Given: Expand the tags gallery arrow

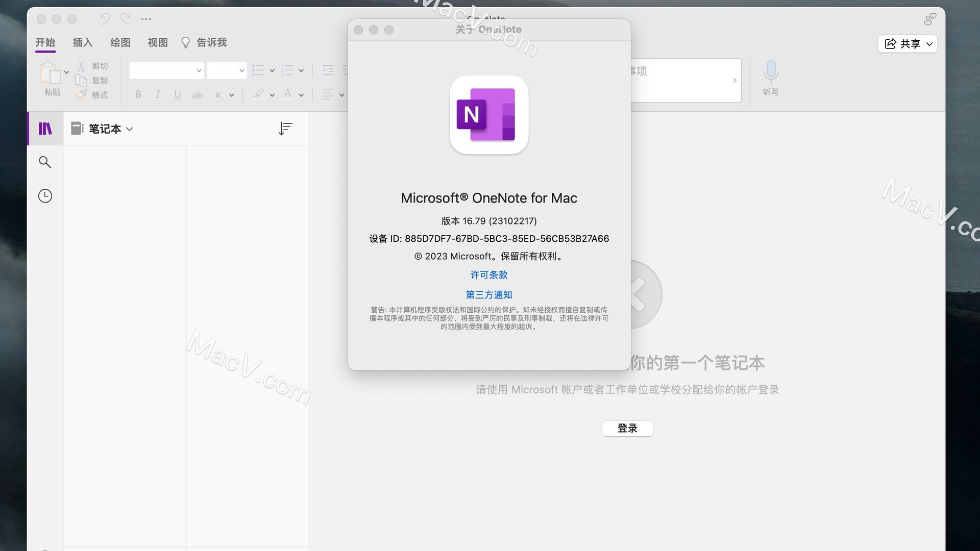Looking at the screenshot, I should click(734, 80).
